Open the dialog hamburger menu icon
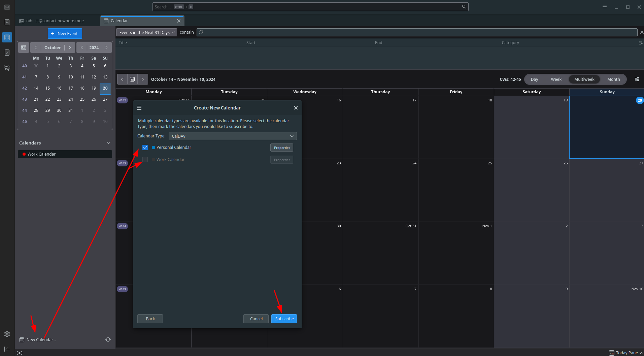The image size is (644, 356). [x=139, y=108]
